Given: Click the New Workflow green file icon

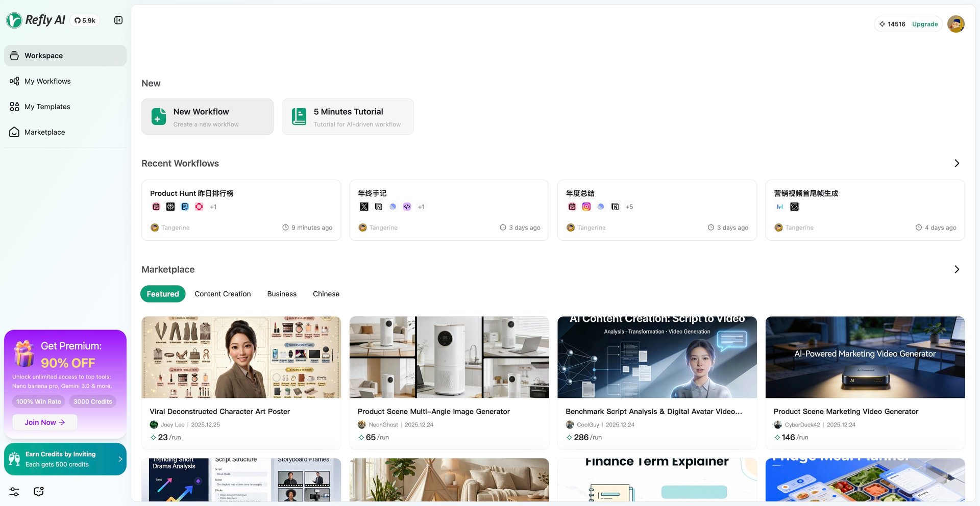Looking at the screenshot, I should coord(159,116).
